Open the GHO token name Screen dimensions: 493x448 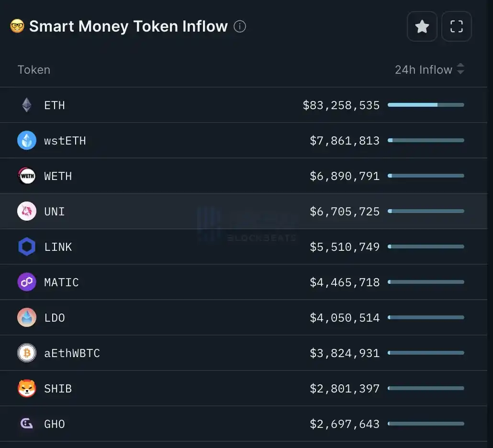pyautogui.click(x=55, y=424)
